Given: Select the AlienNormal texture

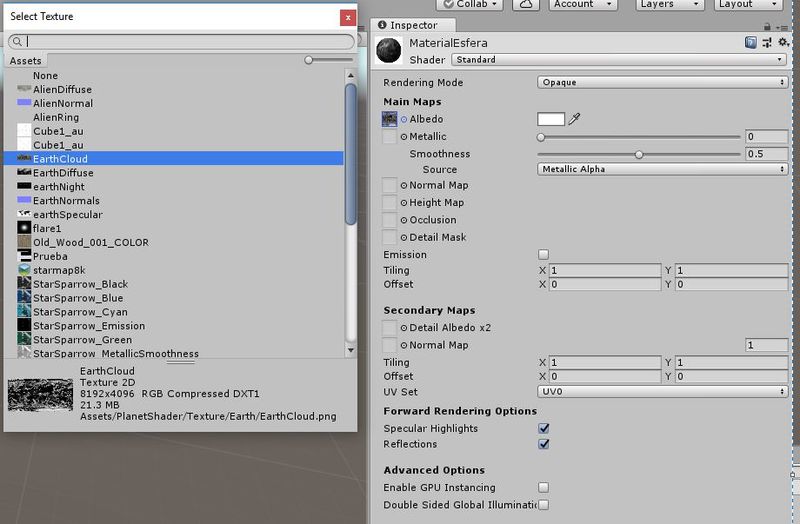Looking at the screenshot, I should pyautogui.click(x=173, y=103).
